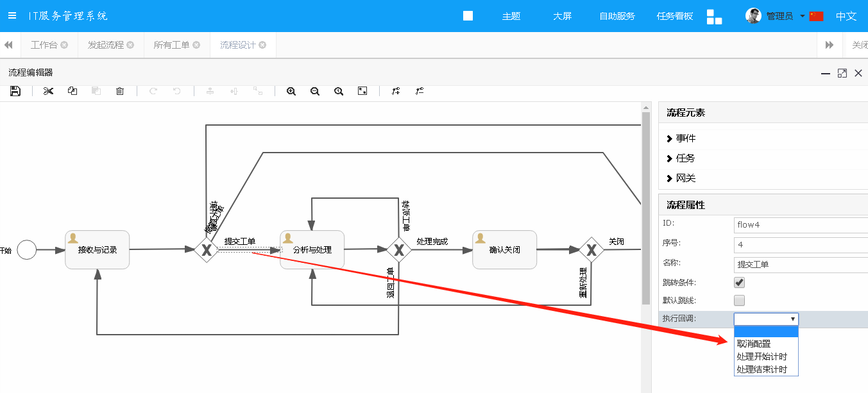Click 自助服务 in the top bar
This screenshot has width=868, height=393.
(x=617, y=16)
